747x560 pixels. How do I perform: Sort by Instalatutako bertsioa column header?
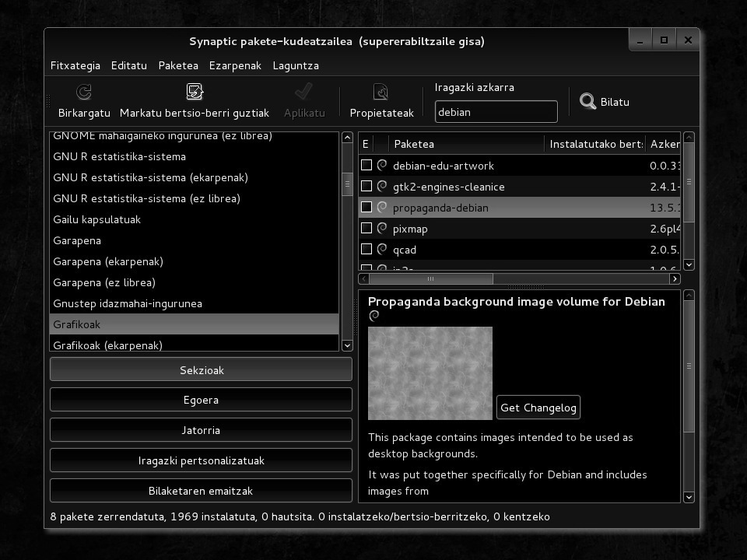595,144
